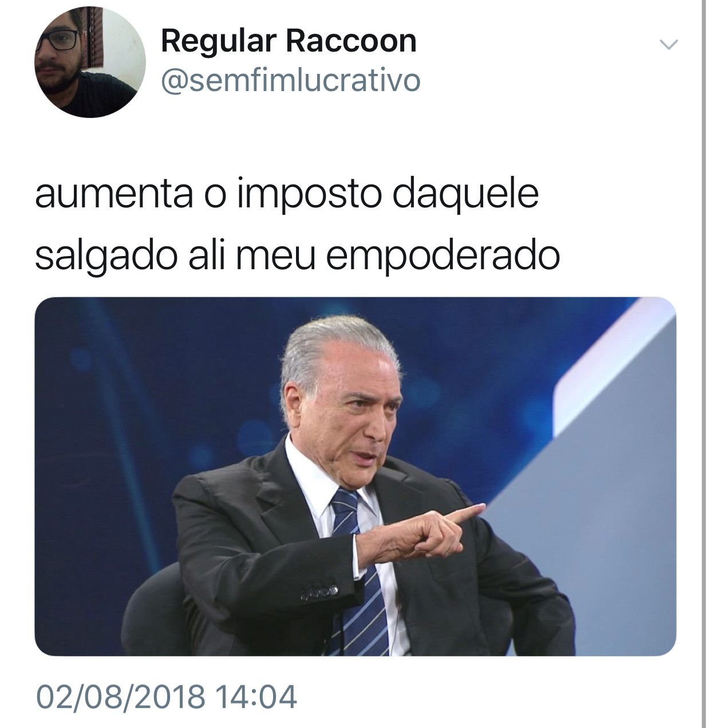The height and width of the screenshot is (728, 711).
Task: Click the 14:04 time in the timestamp
Action: point(256,697)
